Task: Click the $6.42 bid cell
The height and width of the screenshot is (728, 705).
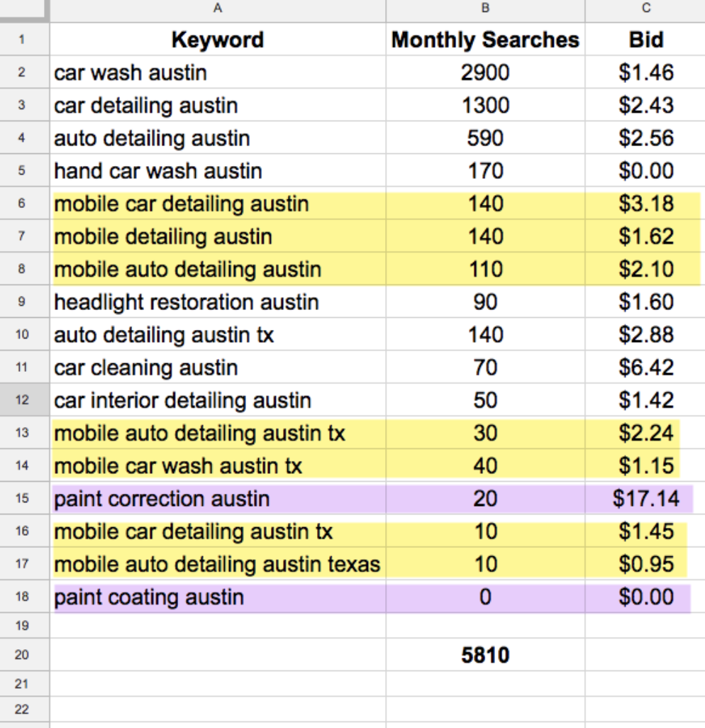Action: (645, 368)
